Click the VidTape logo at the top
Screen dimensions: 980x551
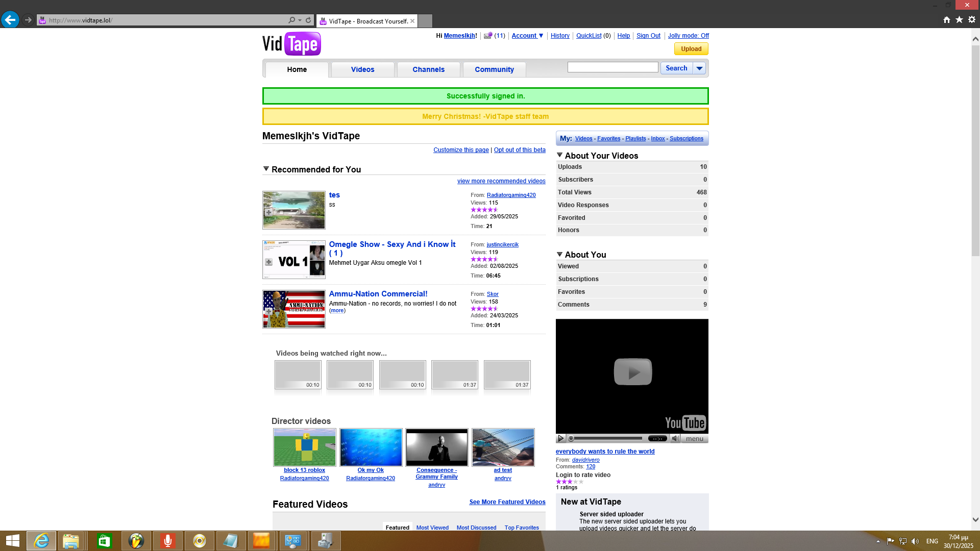pos(291,44)
